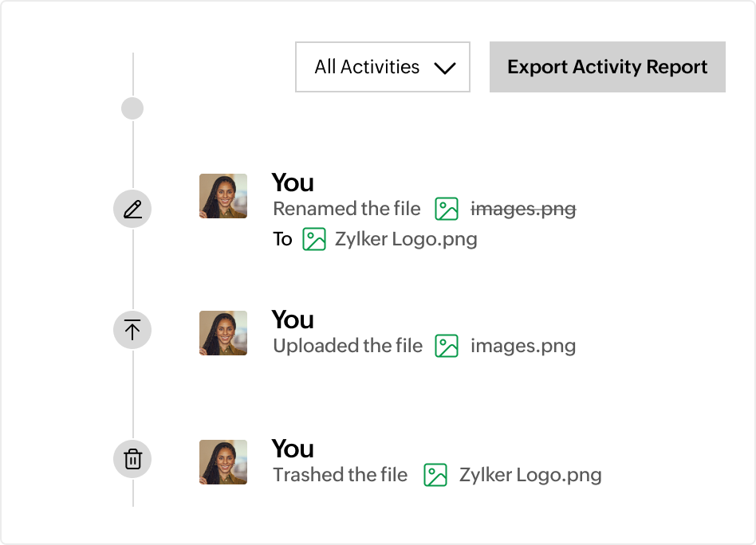Click the struck-through images.png filename
The height and width of the screenshot is (545, 756).
click(522, 209)
